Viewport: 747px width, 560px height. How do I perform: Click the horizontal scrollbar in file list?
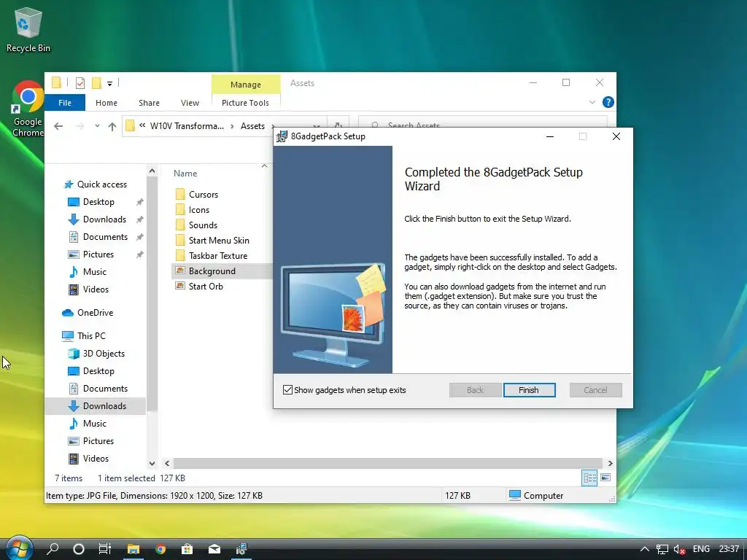pos(388,463)
